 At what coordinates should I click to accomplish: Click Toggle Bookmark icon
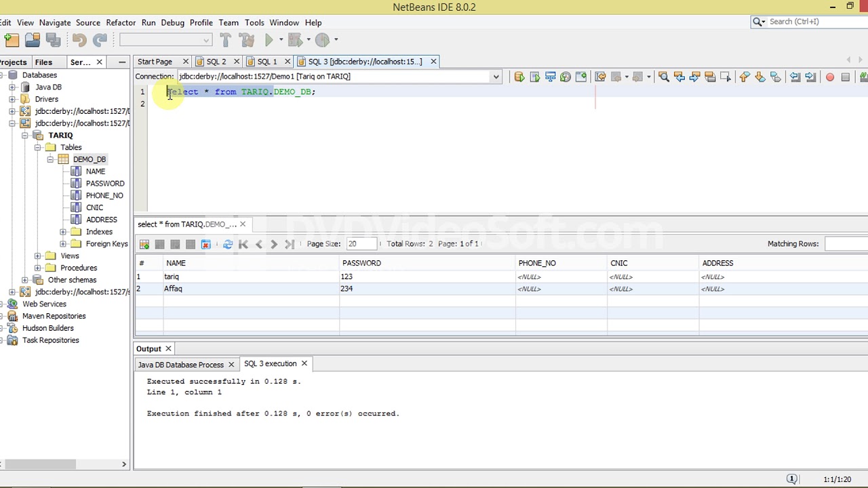pyautogui.click(x=776, y=77)
